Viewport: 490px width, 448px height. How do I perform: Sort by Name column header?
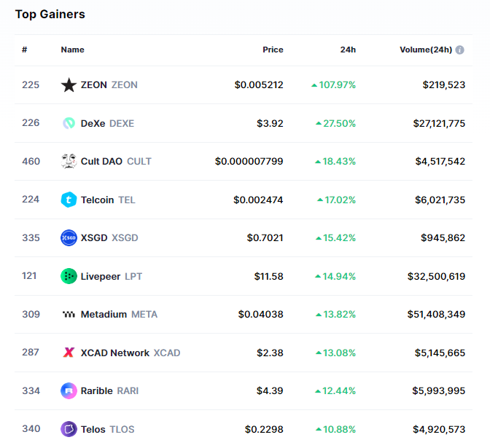(x=72, y=50)
